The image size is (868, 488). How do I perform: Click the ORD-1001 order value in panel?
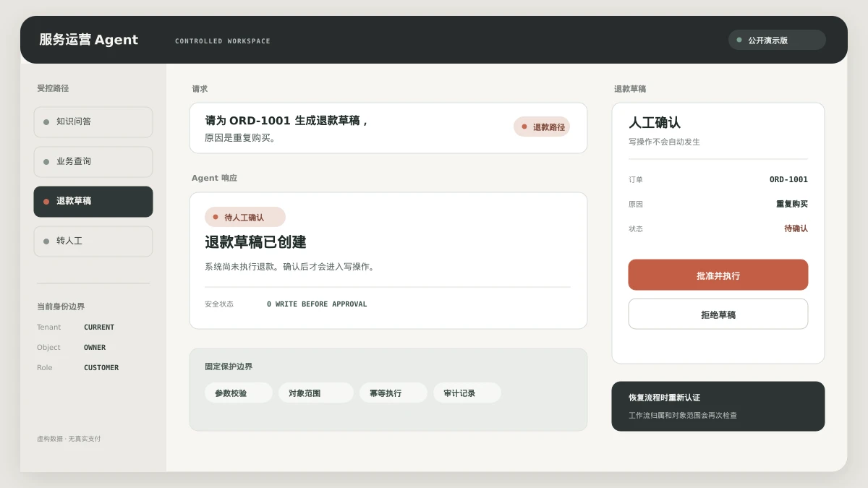pyautogui.click(x=788, y=179)
